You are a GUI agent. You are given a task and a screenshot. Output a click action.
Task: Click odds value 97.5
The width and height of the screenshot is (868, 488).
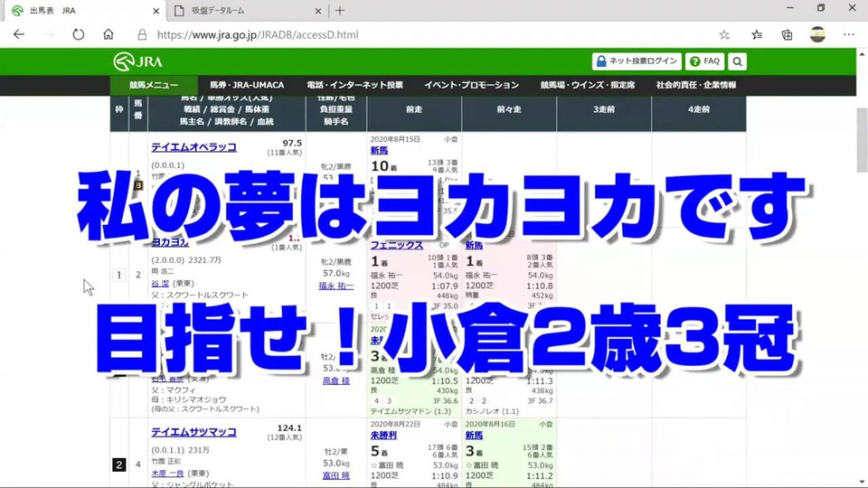pos(292,143)
